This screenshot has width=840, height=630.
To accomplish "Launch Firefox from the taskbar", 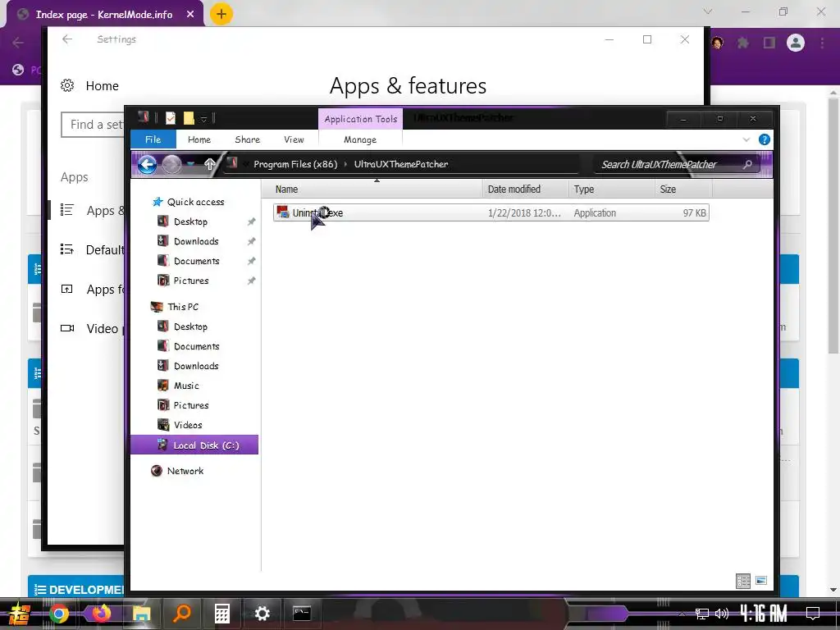I will [101, 613].
